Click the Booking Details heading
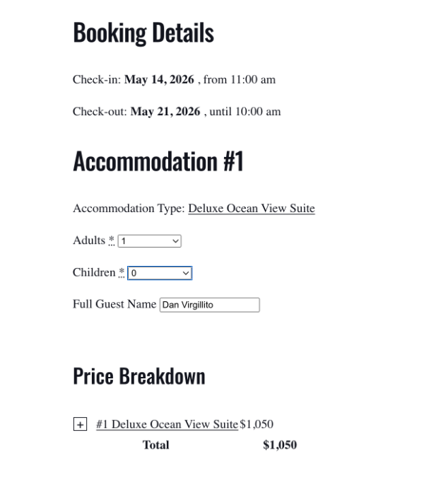The image size is (448, 488). click(x=143, y=33)
